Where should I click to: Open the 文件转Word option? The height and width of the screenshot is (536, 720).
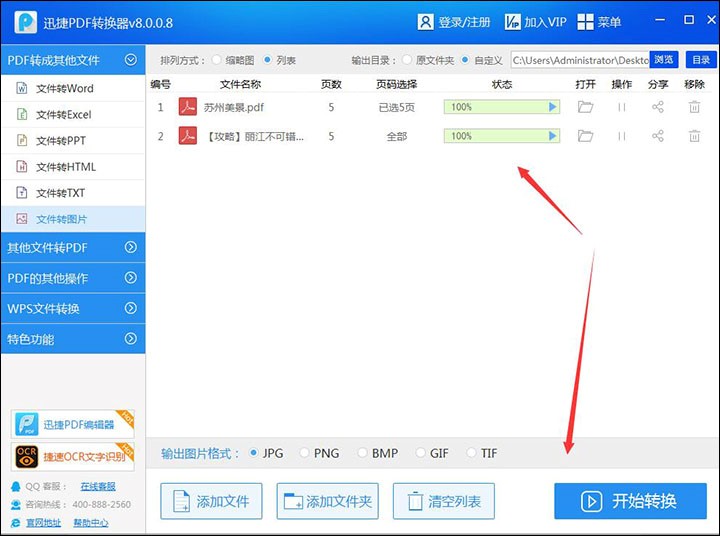click(73, 88)
